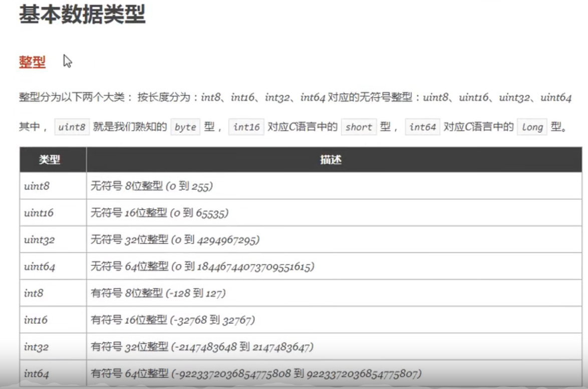Select the int16 inline code span
This screenshot has width=588, height=389.
tap(246, 127)
